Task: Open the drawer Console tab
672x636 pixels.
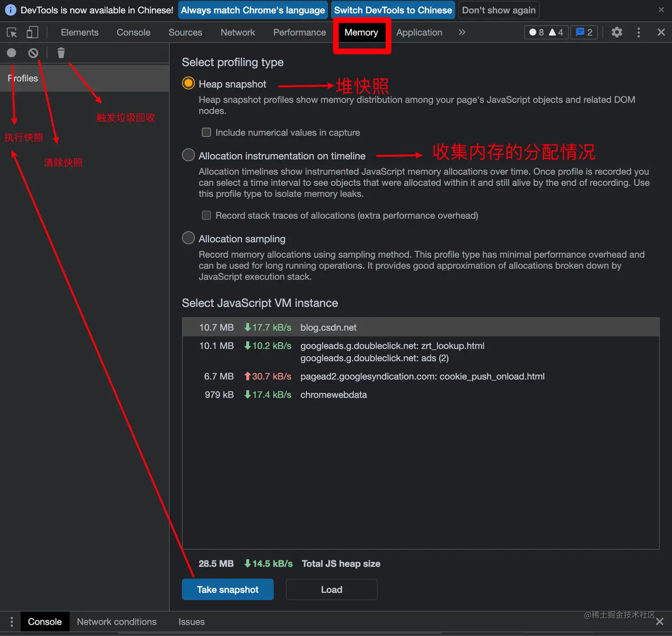Action: (x=45, y=621)
